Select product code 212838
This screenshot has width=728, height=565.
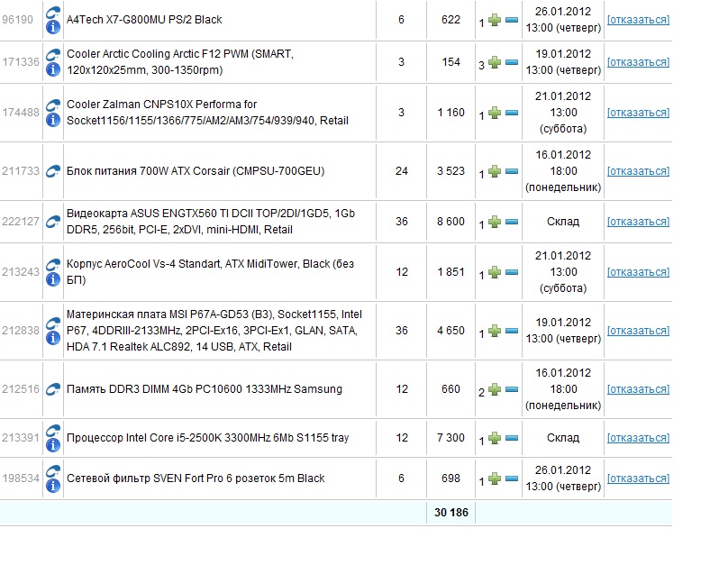[21, 331]
